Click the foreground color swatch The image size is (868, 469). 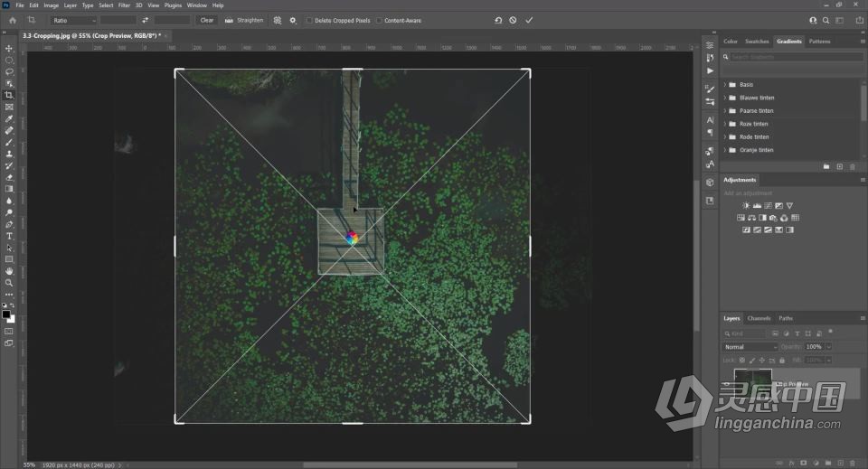5,314
